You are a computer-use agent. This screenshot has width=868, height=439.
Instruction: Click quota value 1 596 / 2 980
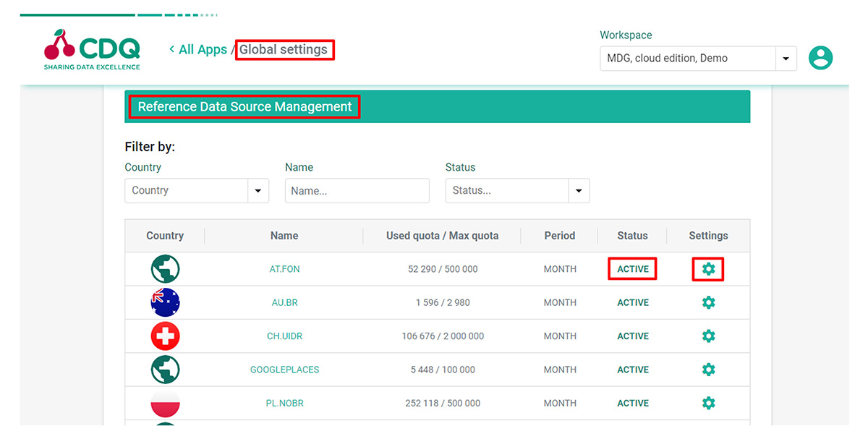pos(443,302)
